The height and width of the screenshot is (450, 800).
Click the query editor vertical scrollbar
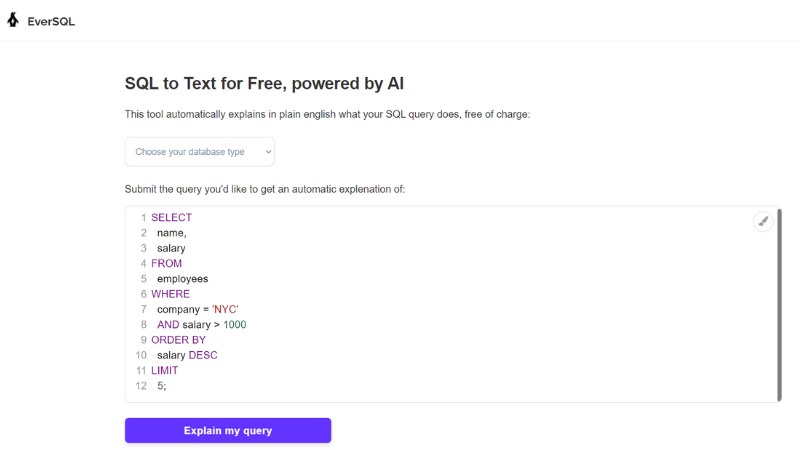pos(779,305)
